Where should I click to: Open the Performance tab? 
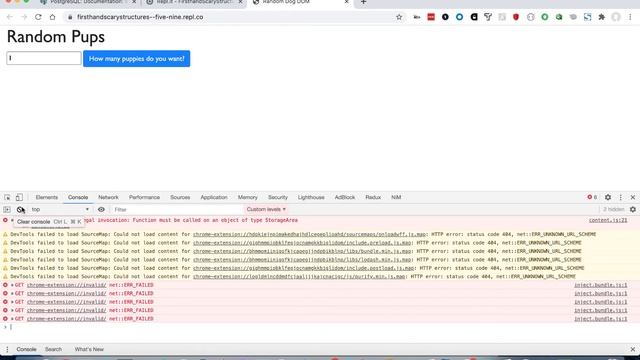coord(144,198)
